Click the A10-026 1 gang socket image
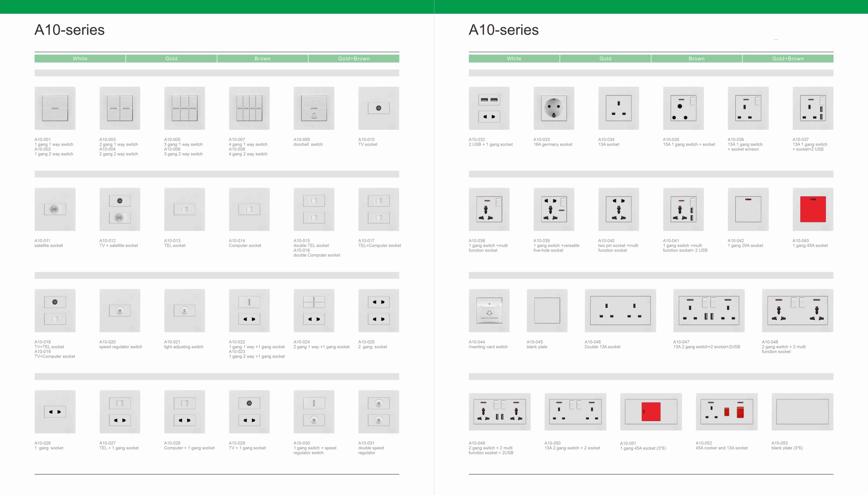Viewport: 868px width, 495px height. pos(55,412)
